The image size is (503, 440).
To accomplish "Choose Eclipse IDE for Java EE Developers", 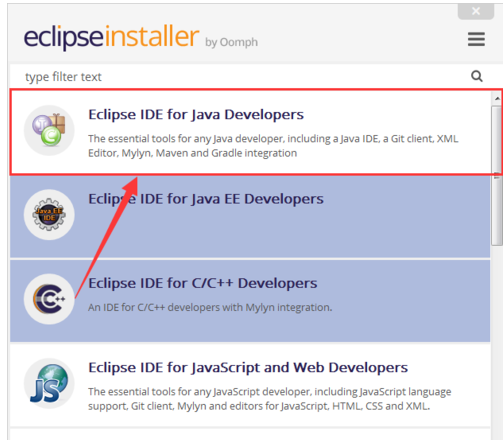I will (x=206, y=199).
